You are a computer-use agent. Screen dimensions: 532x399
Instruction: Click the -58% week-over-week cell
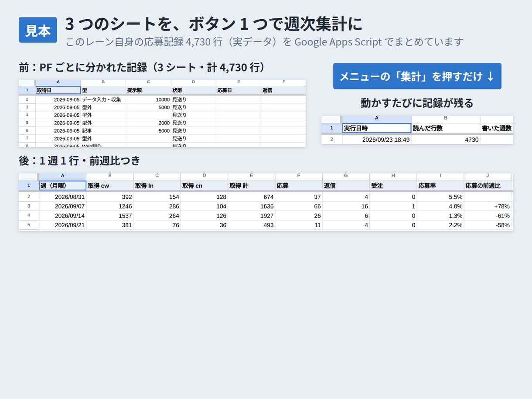click(488, 225)
